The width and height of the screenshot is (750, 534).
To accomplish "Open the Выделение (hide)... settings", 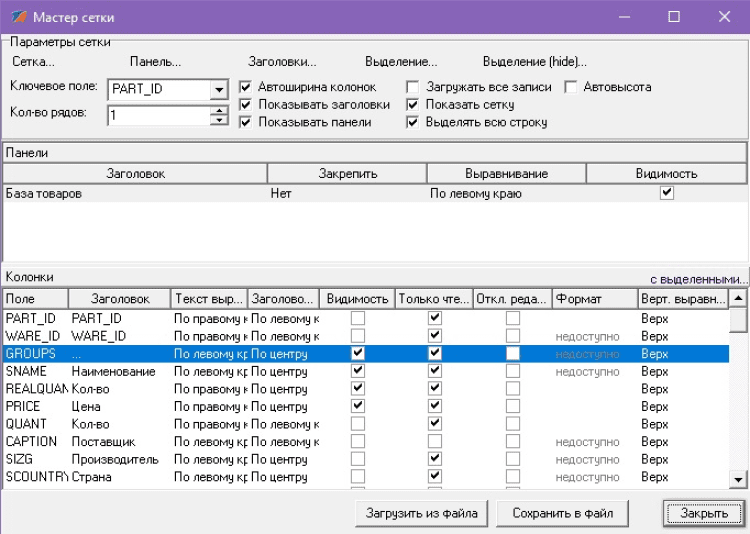I will 534,61.
